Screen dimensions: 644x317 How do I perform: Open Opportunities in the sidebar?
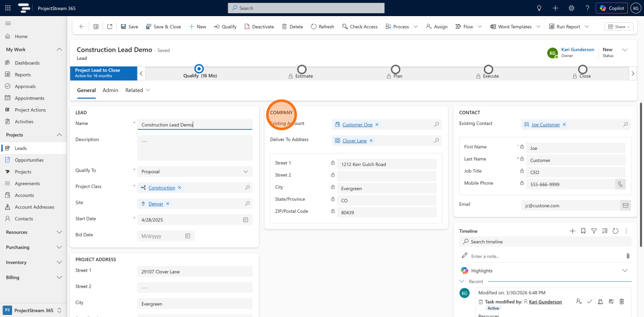[x=29, y=160]
